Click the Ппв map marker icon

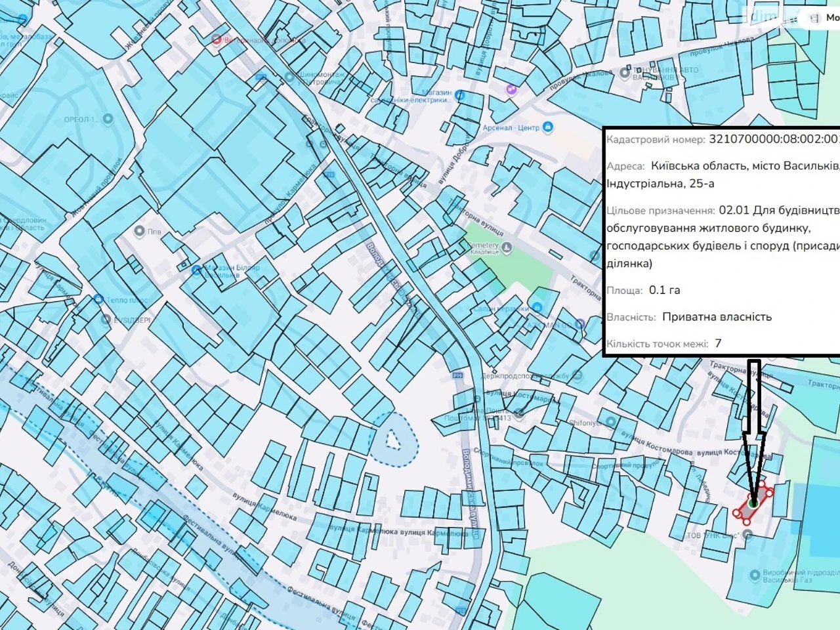pos(138,231)
